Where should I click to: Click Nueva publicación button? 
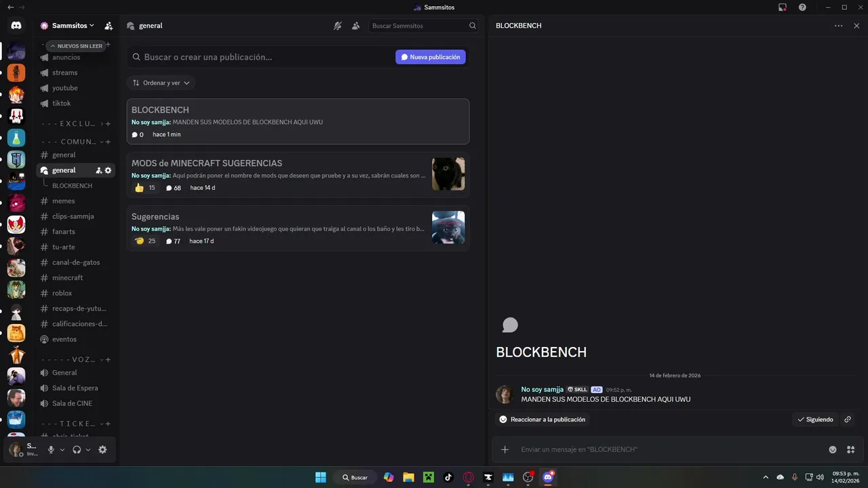[431, 57]
